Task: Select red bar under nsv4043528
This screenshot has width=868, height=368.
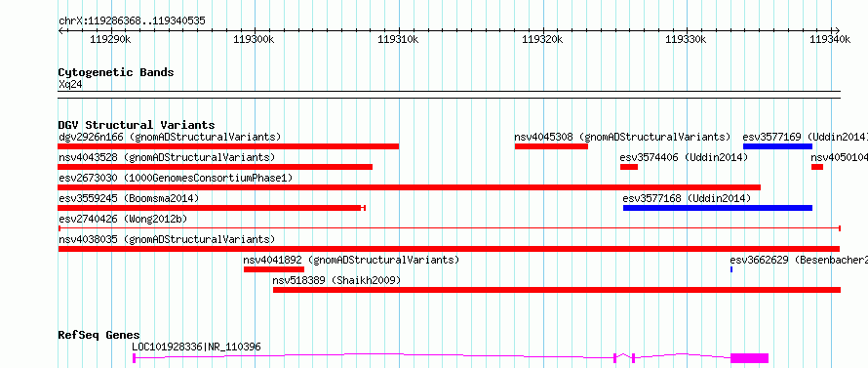Action: pos(215,167)
